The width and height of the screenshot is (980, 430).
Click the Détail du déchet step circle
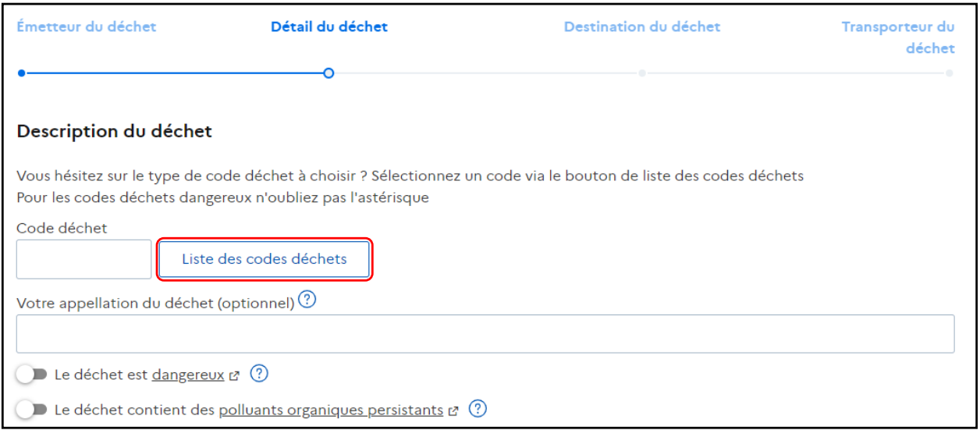pos(329,73)
